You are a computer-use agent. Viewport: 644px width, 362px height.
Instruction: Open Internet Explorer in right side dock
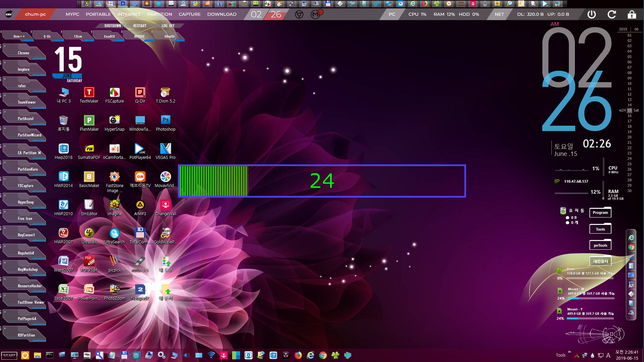(631, 238)
